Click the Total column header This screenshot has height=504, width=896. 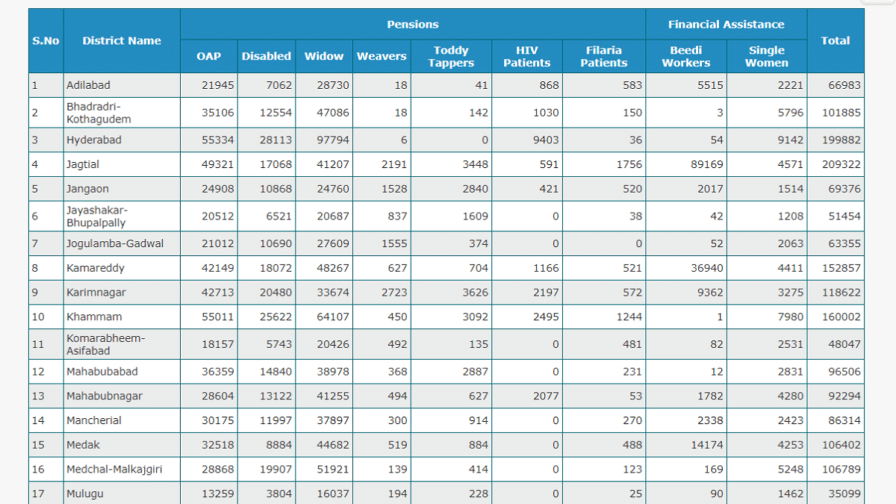pyautogui.click(x=835, y=41)
